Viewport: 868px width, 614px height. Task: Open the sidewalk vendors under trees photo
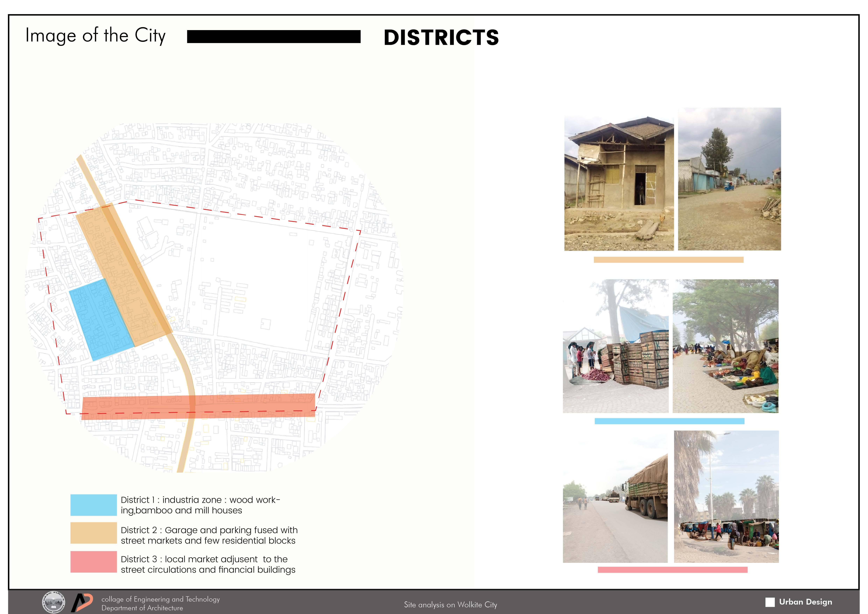click(x=725, y=346)
